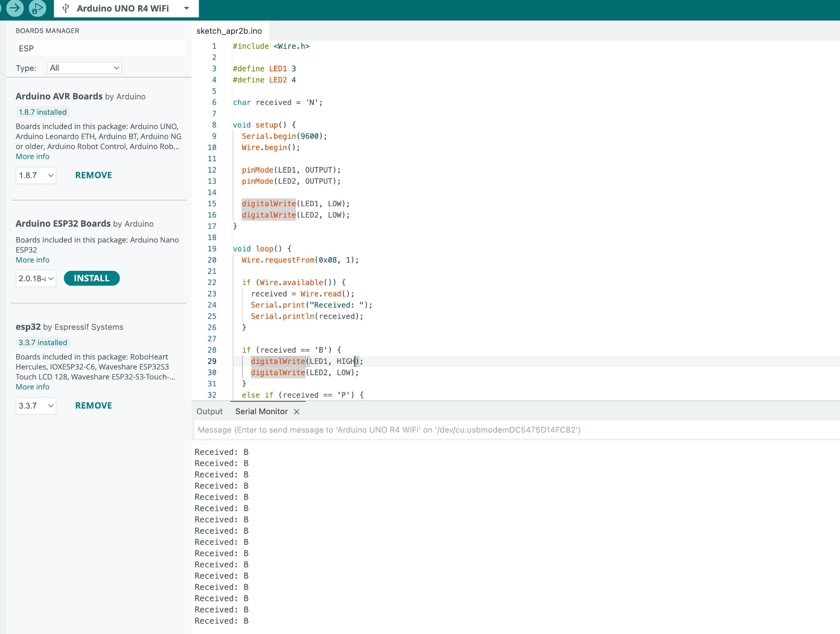840x634 pixels.
Task: Click the USB icon in board selector
Action: (x=66, y=8)
